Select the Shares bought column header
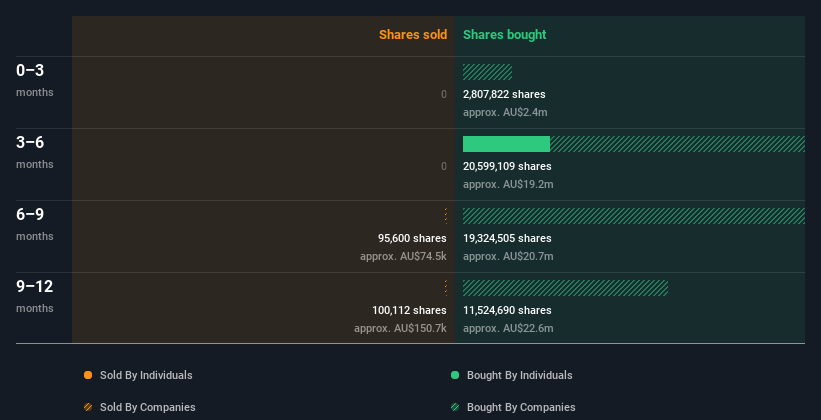The height and width of the screenshot is (420, 821). (x=505, y=35)
